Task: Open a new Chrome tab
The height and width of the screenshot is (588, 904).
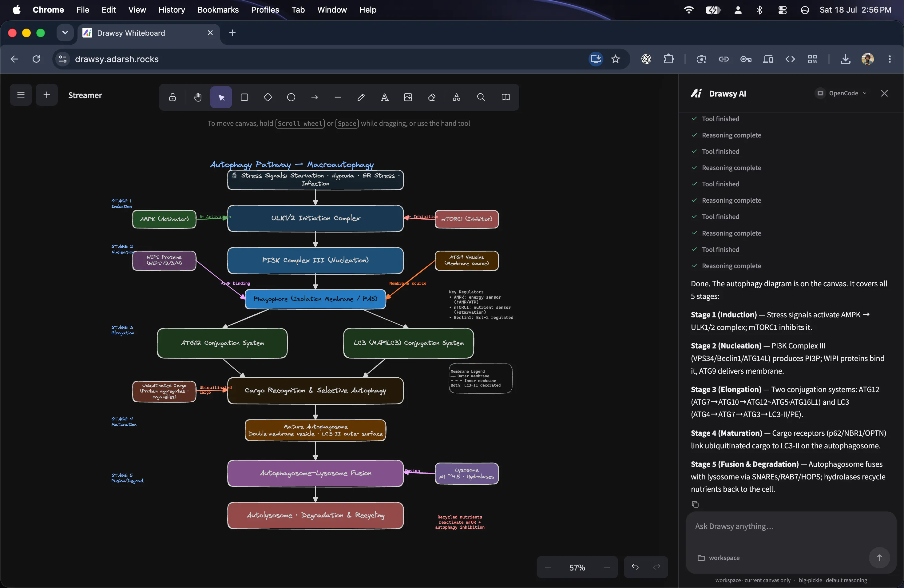Action: (x=232, y=33)
